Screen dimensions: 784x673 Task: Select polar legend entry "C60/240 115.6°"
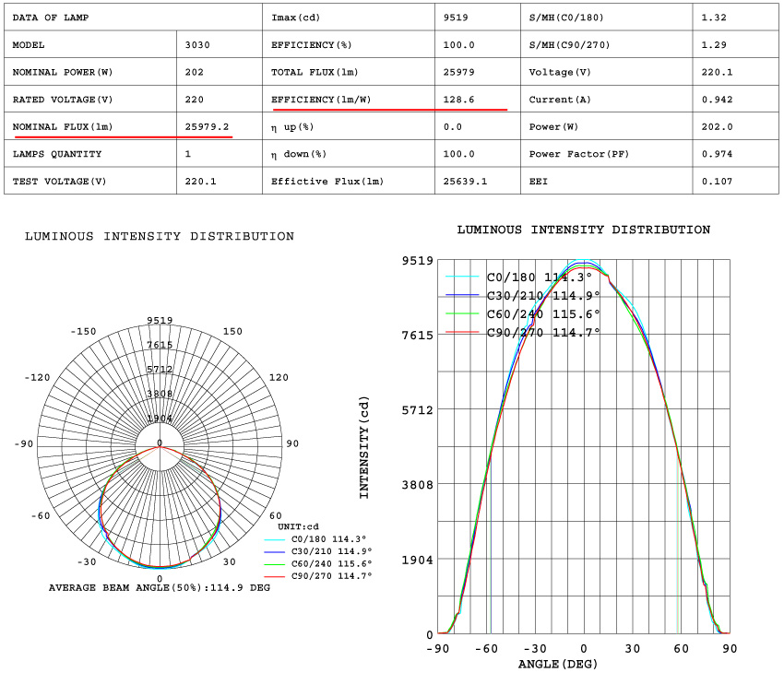coord(318,563)
